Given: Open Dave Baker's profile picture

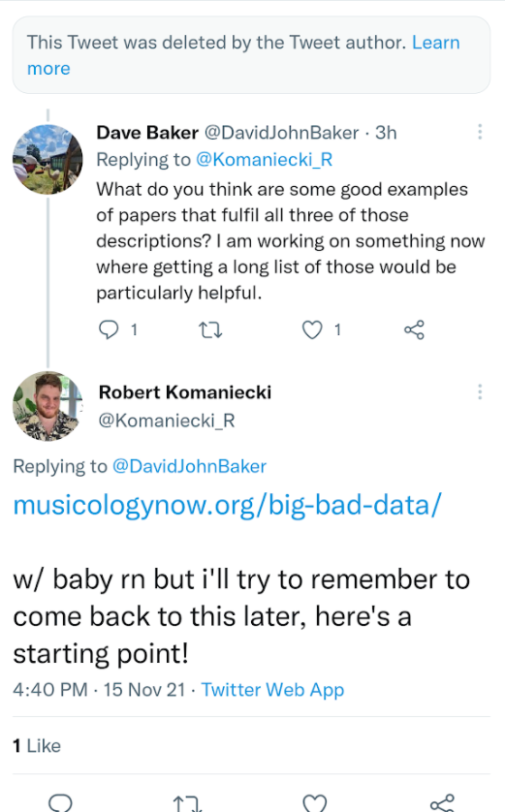Looking at the screenshot, I should tap(47, 160).
